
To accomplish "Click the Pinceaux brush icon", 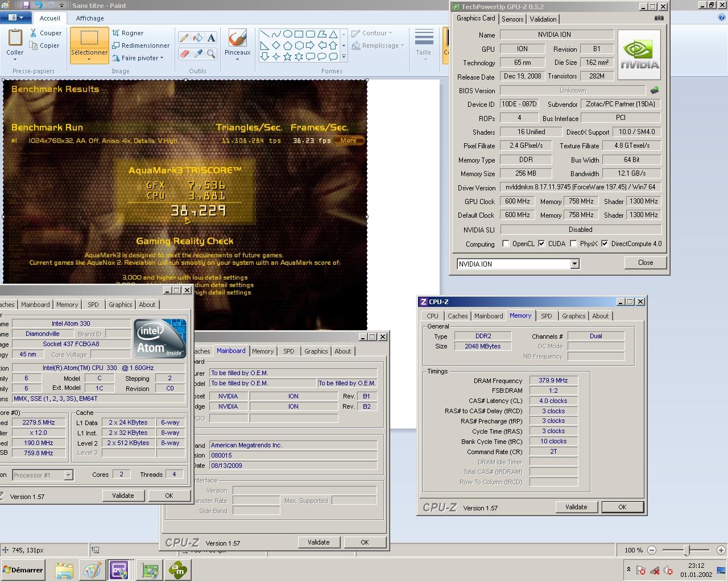I will (x=237, y=38).
